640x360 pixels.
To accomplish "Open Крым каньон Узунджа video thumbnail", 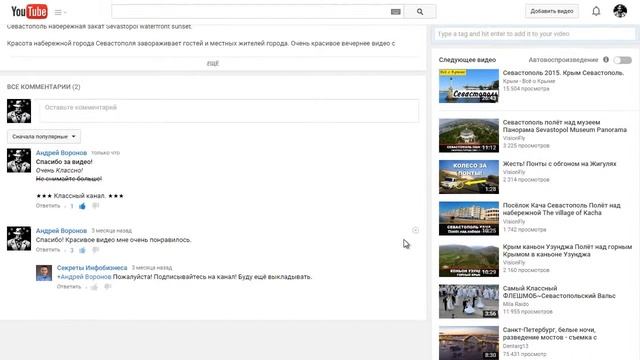I will point(469,260).
